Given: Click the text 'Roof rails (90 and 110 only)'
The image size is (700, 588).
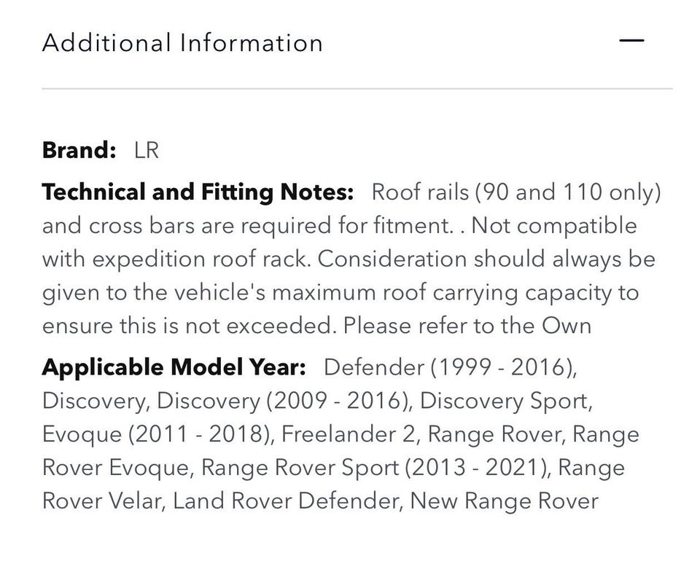Looking at the screenshot, I should [516, 192].
